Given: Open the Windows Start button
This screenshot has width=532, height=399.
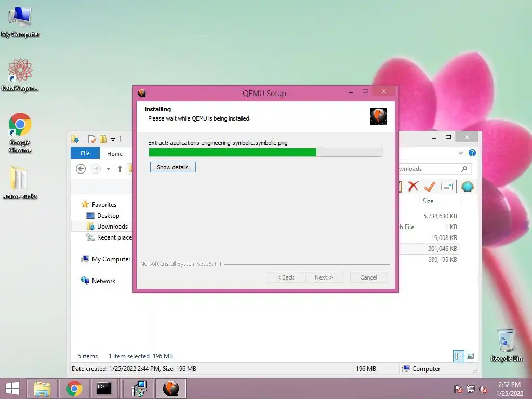Looking at the screenshot, I should (12, 389).
